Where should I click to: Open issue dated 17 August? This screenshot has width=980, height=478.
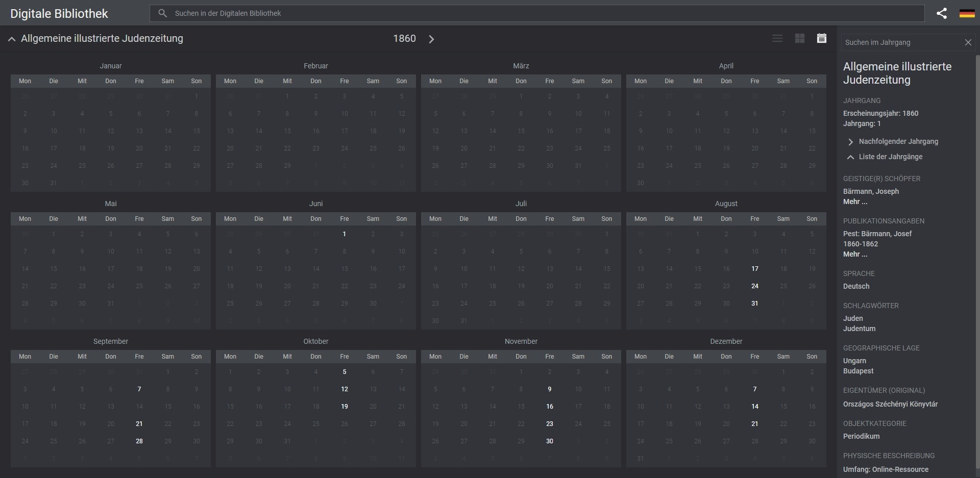755,269
